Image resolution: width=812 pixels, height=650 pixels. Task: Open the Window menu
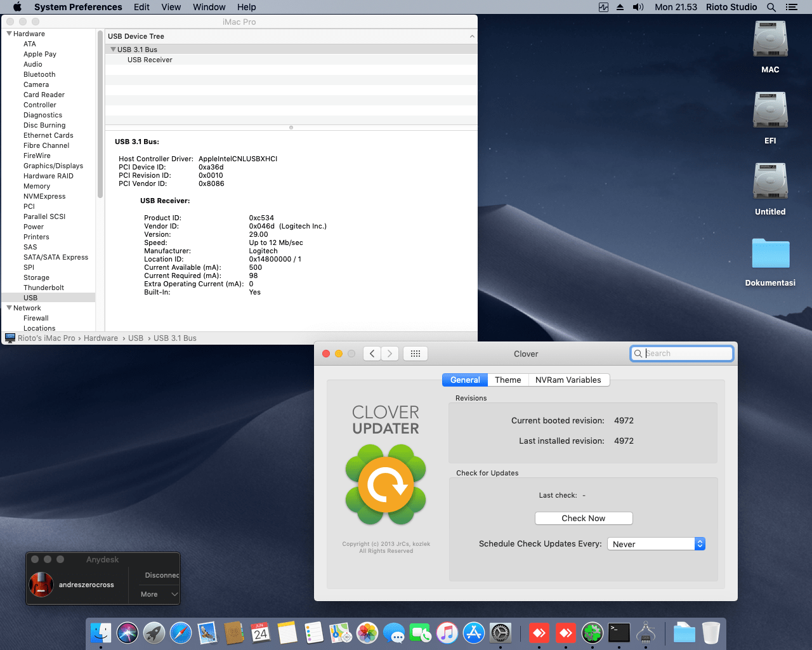[209, 7]
